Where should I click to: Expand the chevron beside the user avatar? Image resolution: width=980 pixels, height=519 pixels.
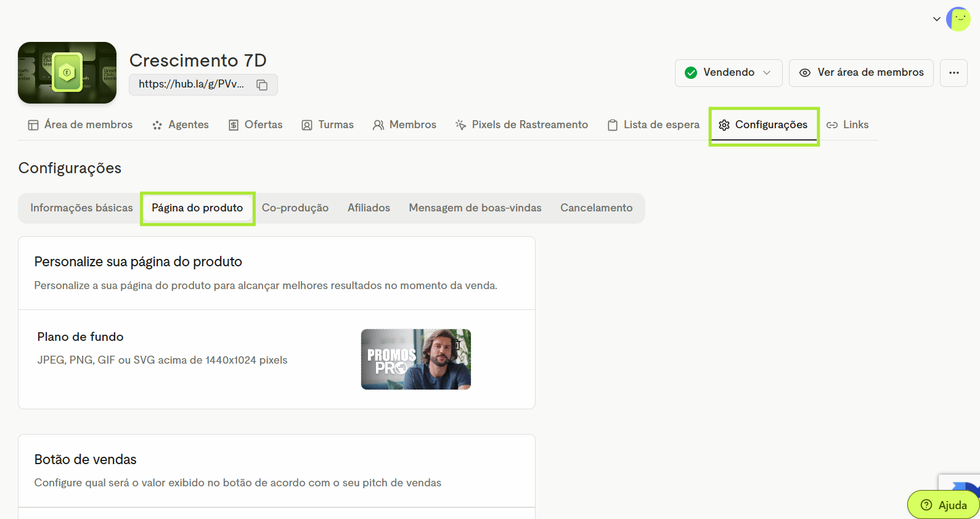point(937,19)
